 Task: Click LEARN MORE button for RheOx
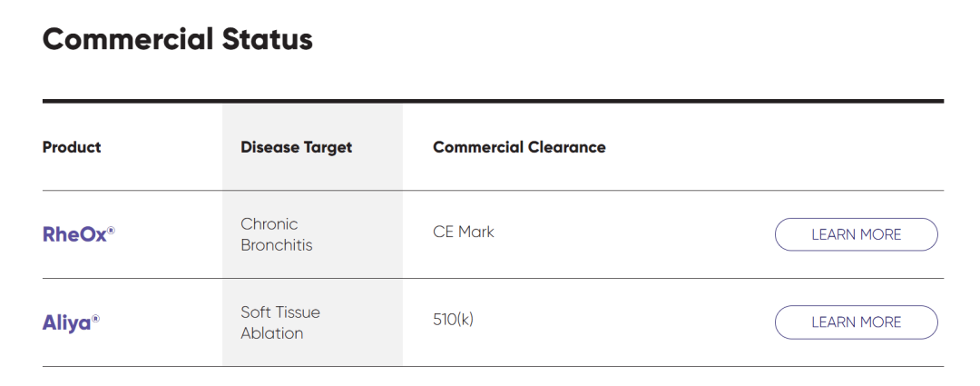[x=856, y=234]
